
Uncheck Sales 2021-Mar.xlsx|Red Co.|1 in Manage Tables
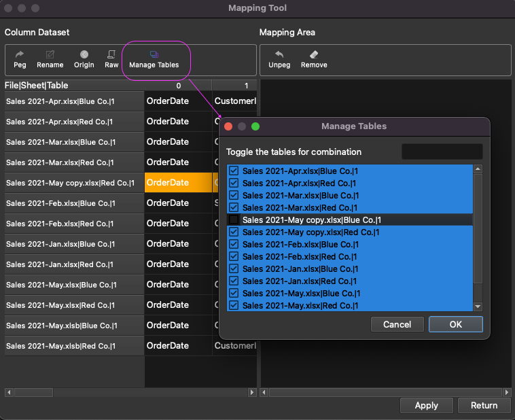[234, 207]
